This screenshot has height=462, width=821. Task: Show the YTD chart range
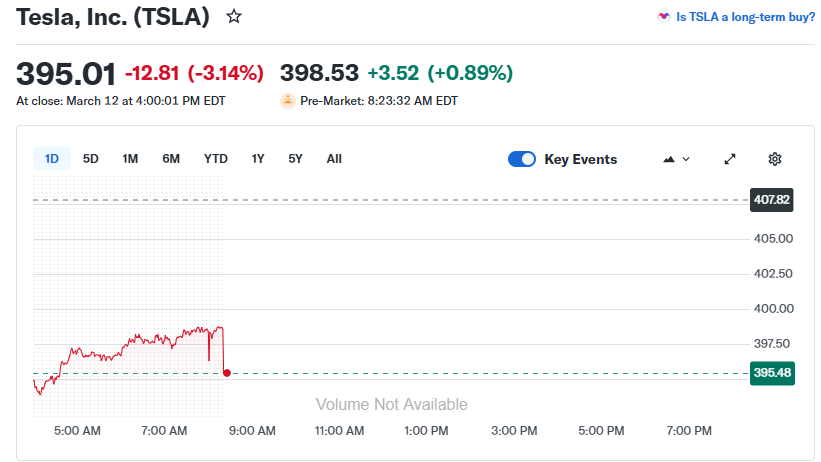coord(216,158)
